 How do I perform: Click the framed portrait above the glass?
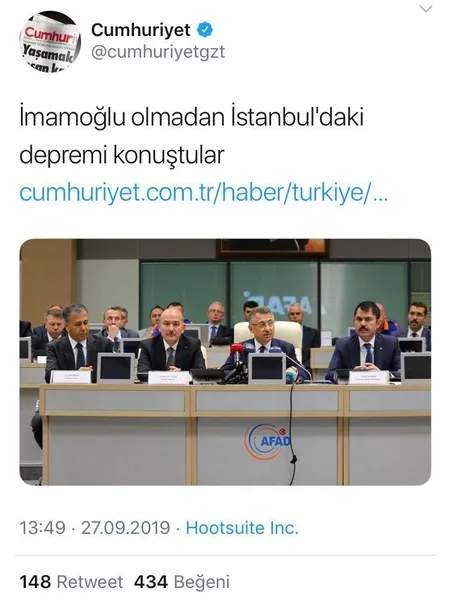point(272,248)
